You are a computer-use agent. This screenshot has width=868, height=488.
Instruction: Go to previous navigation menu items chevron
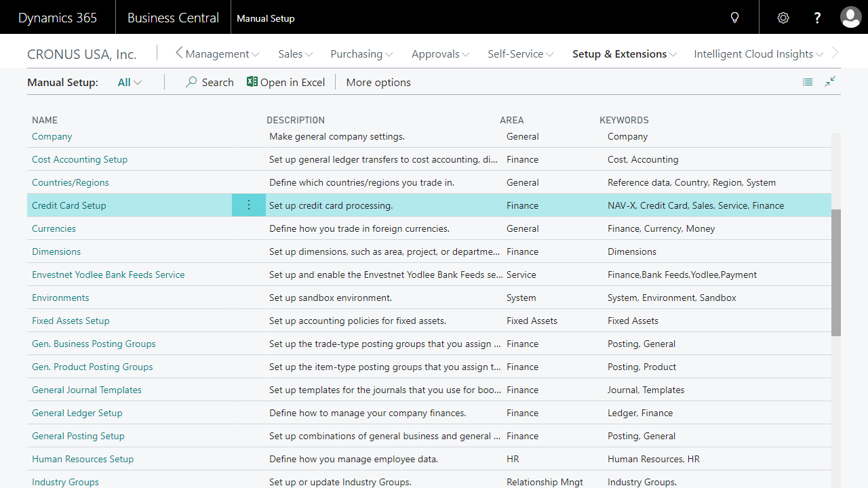[179, 53]
